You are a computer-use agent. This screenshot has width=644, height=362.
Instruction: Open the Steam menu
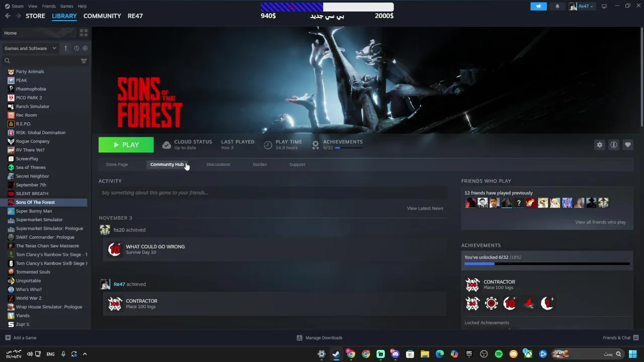point(14,6)
